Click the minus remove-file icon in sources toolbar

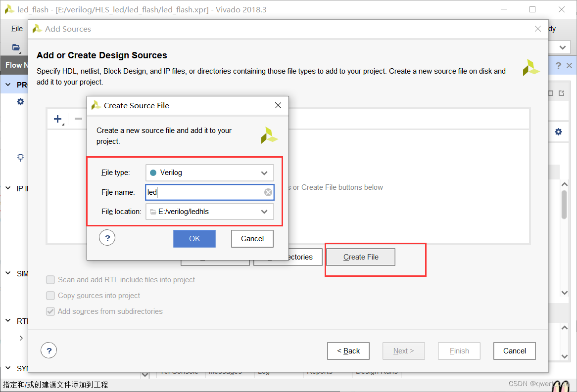click(x=78, y=119)
